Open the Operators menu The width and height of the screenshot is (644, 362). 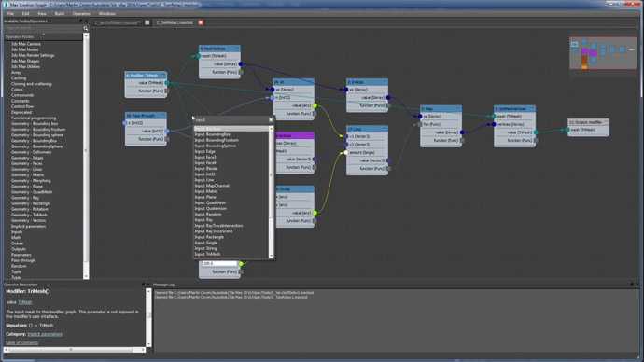[81, 14]
